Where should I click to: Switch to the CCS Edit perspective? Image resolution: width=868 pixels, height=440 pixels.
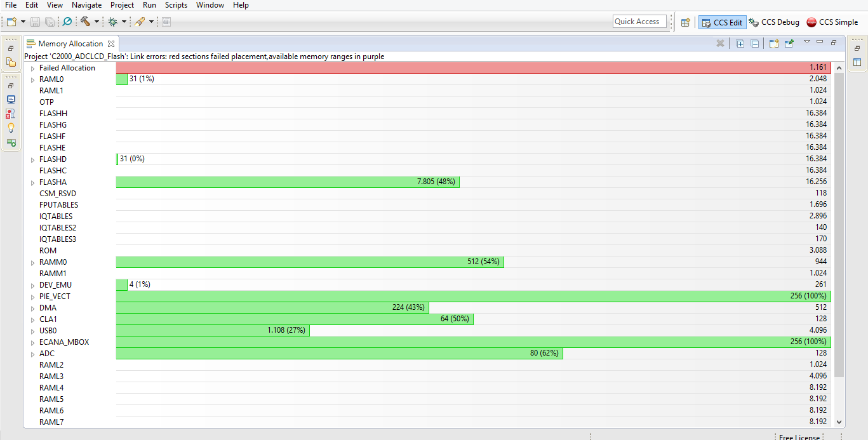[722, 22]
